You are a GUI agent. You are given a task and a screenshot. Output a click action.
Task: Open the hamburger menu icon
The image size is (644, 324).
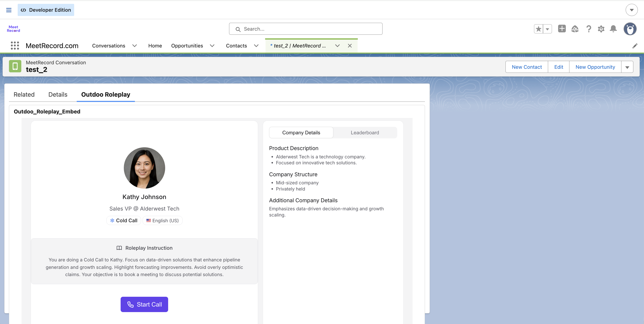pos(9,10)
